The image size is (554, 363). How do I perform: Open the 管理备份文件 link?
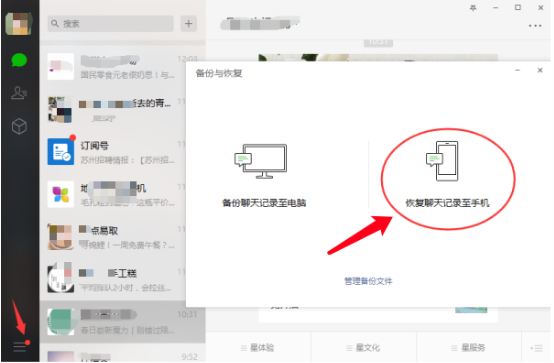pyautogui.click(x=368, y=281)
